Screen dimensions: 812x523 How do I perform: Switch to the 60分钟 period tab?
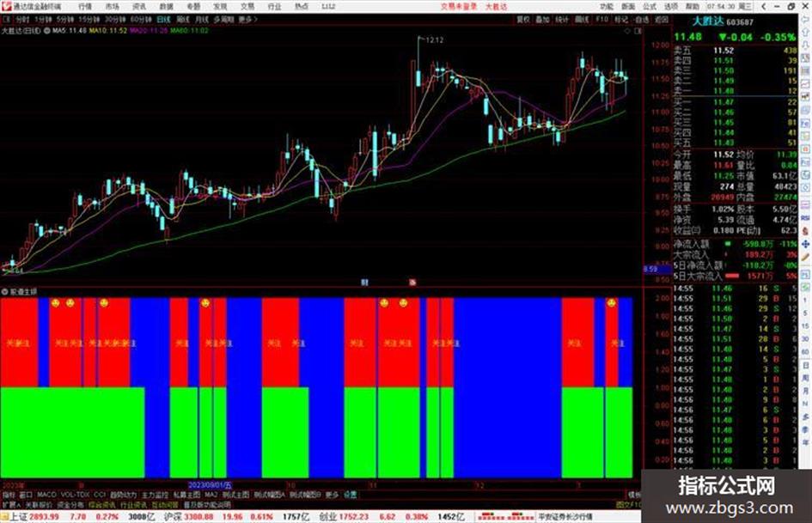click(x=142, y=19)
